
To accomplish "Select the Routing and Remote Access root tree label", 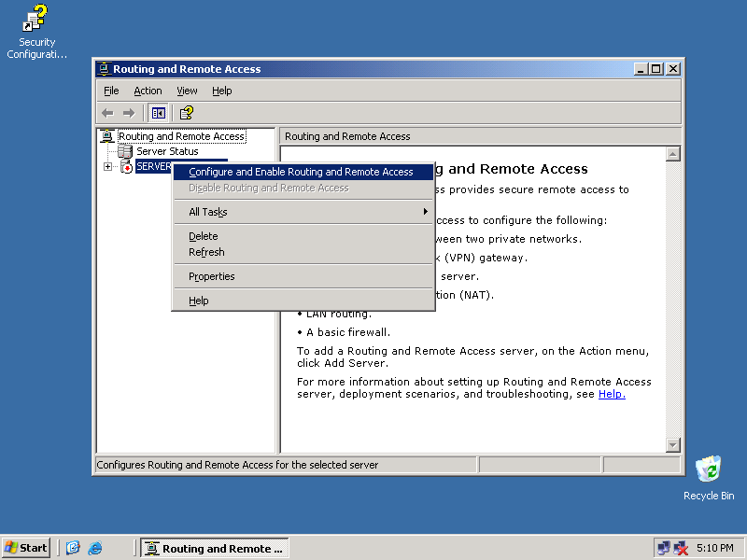I will 181,136.
